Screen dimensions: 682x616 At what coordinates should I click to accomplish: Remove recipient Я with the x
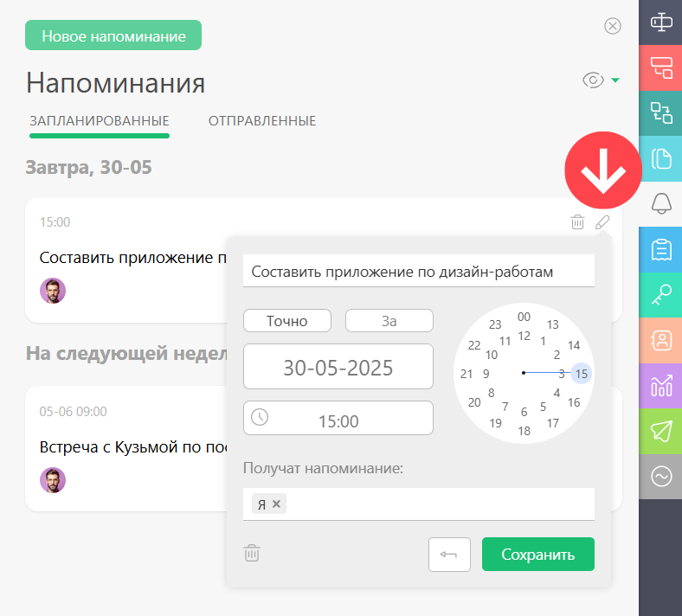click(276, 504)
